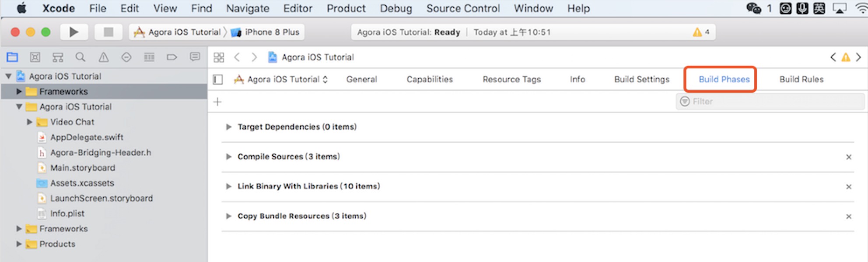Click into the build phases Filter field

click(770, 102)
